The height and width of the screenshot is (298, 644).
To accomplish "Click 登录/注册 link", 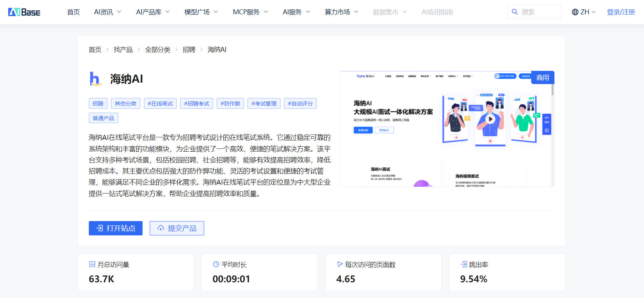I will pos(621,12).
